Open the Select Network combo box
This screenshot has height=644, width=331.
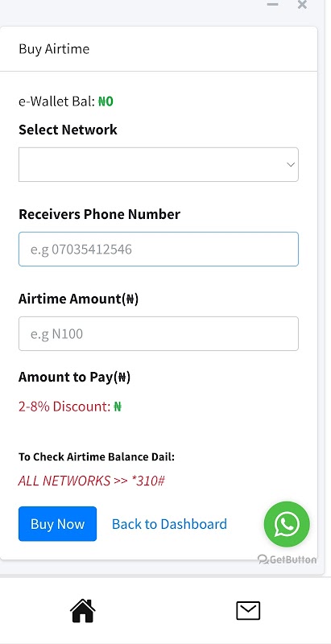click(159, 164)
